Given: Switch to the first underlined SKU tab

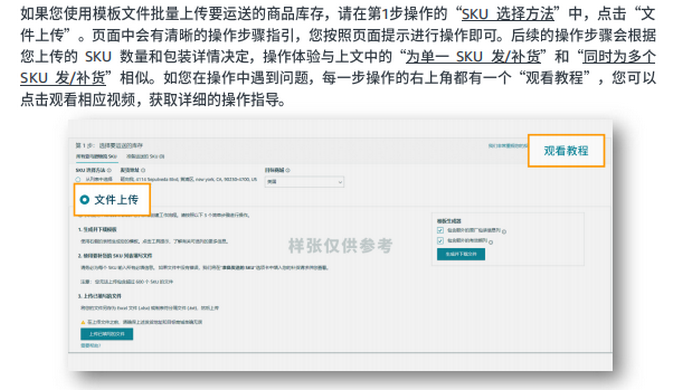Looking at the screenshot, I should tap(96, 156).
